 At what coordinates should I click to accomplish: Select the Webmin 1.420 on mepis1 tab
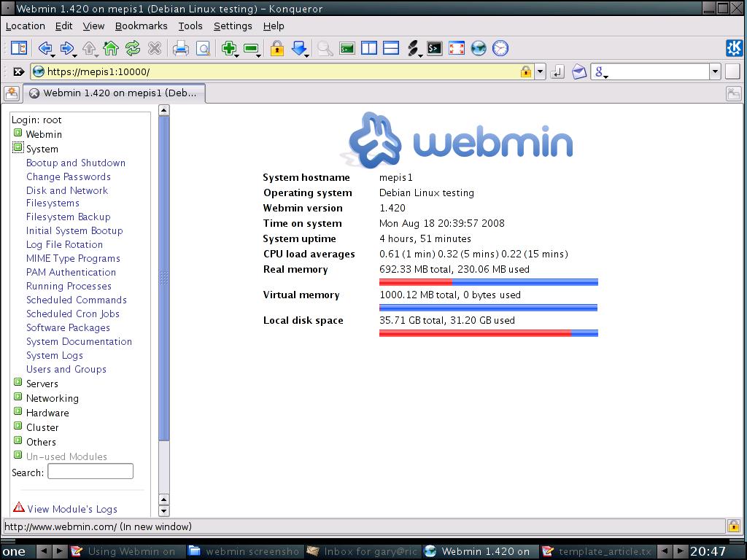tap(115, 93)
